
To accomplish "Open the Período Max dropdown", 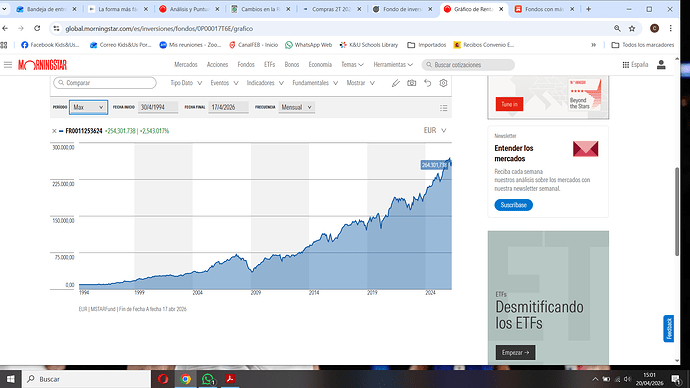I will 88,107.
